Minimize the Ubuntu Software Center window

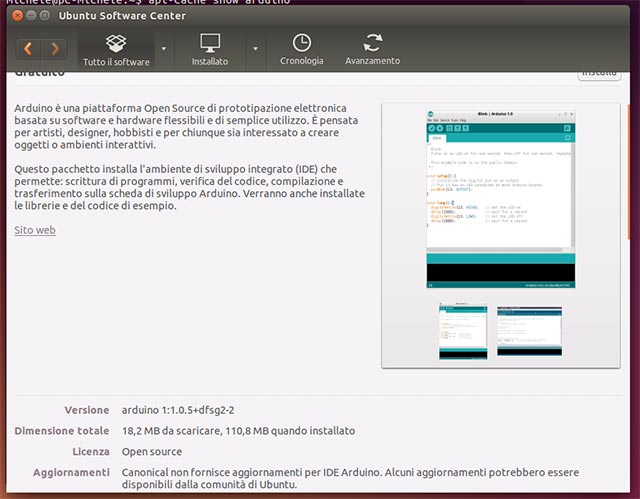pos(31,16)
